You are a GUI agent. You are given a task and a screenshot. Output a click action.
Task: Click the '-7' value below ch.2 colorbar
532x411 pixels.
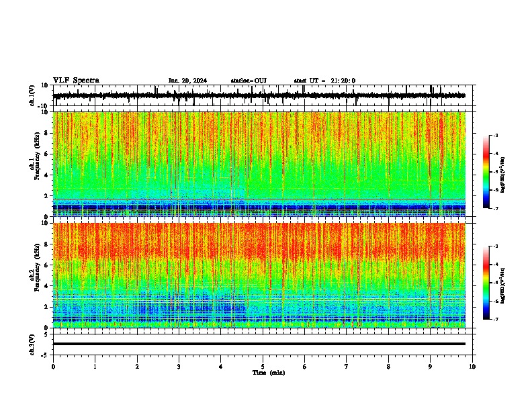click(x=495, y=319)
